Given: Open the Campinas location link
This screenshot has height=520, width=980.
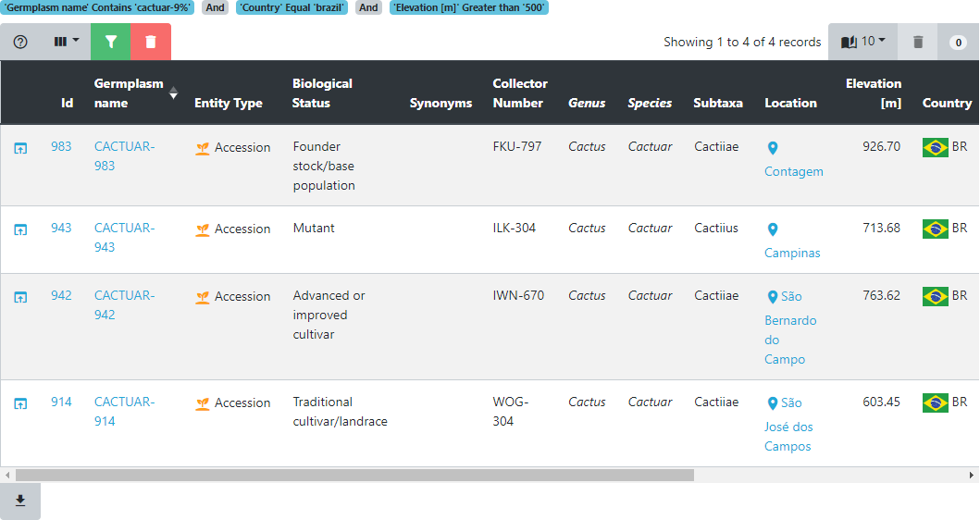Looking at the screenshot, I should (x=792, y=253).
